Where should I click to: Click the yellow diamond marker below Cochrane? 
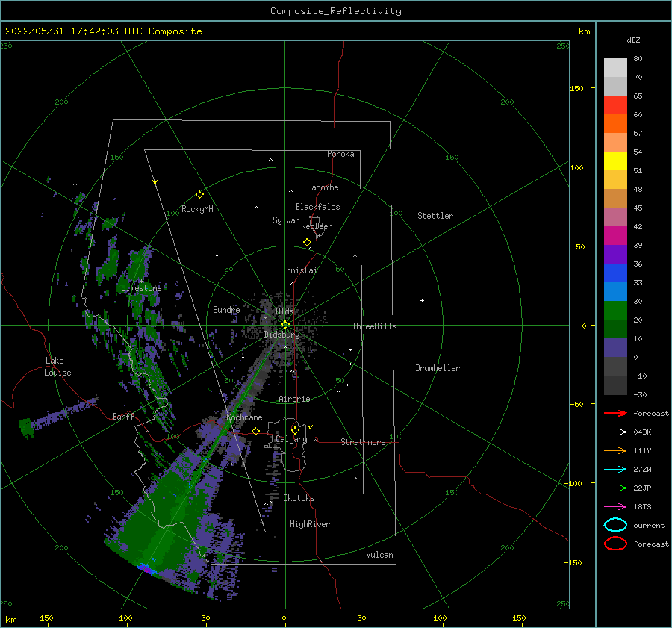pos(256,432)
